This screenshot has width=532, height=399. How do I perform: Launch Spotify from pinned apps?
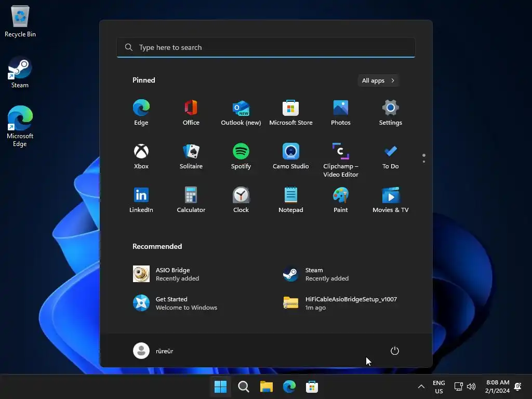click(241, 156)
